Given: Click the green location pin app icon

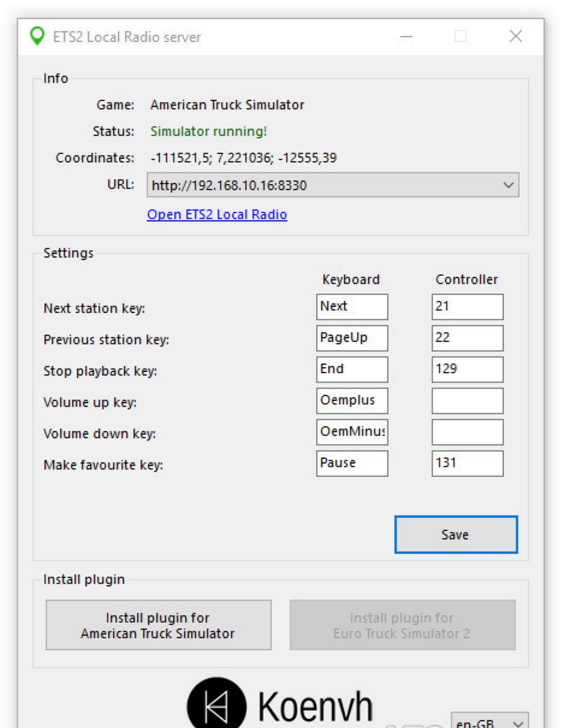Looking at the screenshot, I should (37, 36).
